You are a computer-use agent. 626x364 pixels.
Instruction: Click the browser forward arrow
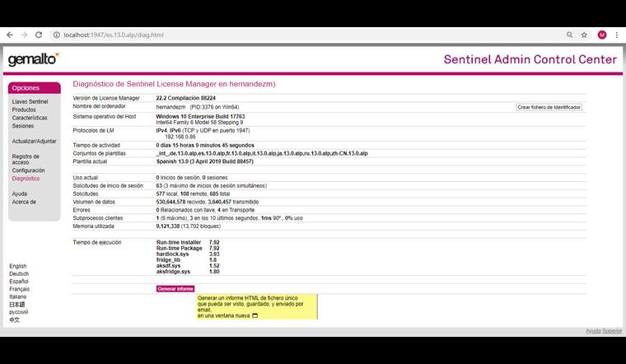(x=25, y=35)
